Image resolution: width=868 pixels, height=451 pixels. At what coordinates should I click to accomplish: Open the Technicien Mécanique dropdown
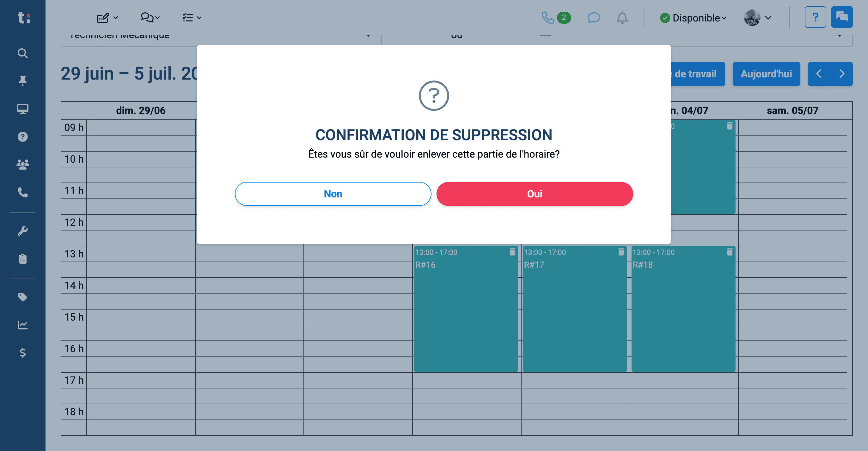(221, 38)
